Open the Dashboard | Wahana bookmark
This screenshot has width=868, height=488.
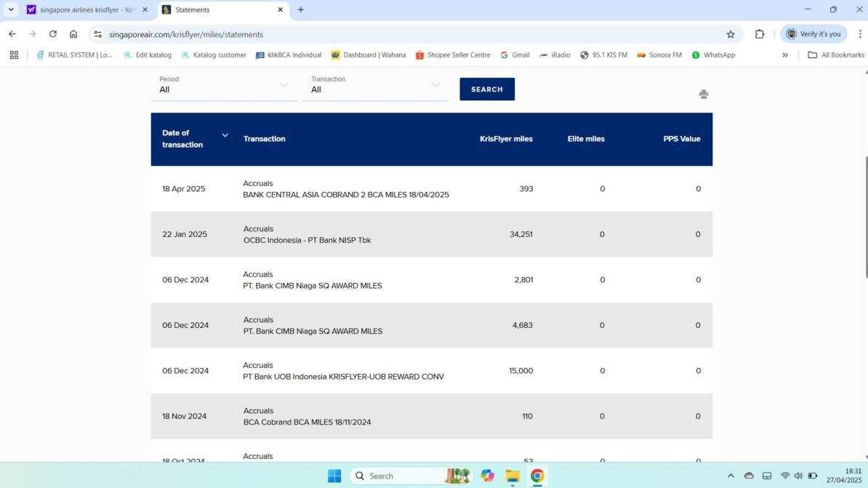369,55
